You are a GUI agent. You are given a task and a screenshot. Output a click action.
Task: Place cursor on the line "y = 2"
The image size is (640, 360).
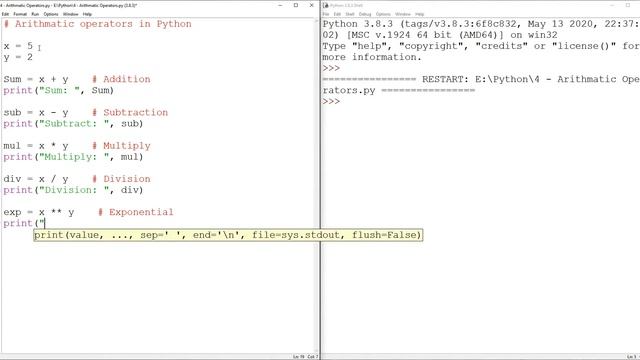18,57
